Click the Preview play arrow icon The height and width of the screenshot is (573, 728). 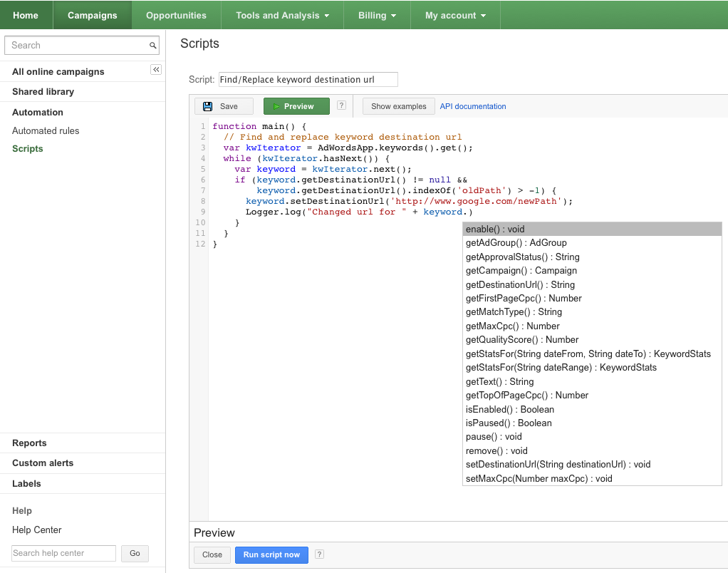(276, 106)
